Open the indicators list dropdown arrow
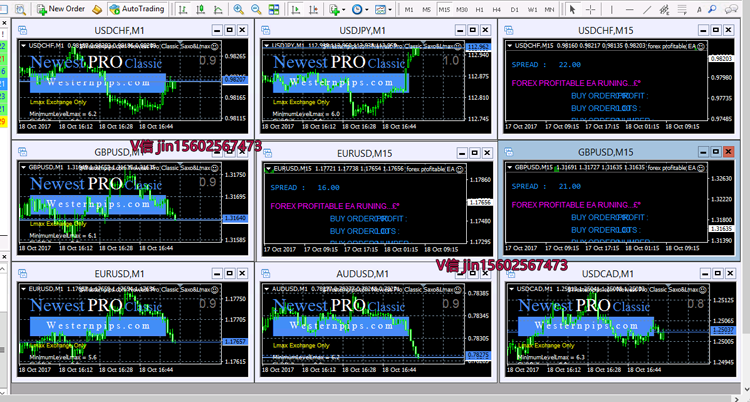Screen dimensions: 750x402 tap(343, 10)
